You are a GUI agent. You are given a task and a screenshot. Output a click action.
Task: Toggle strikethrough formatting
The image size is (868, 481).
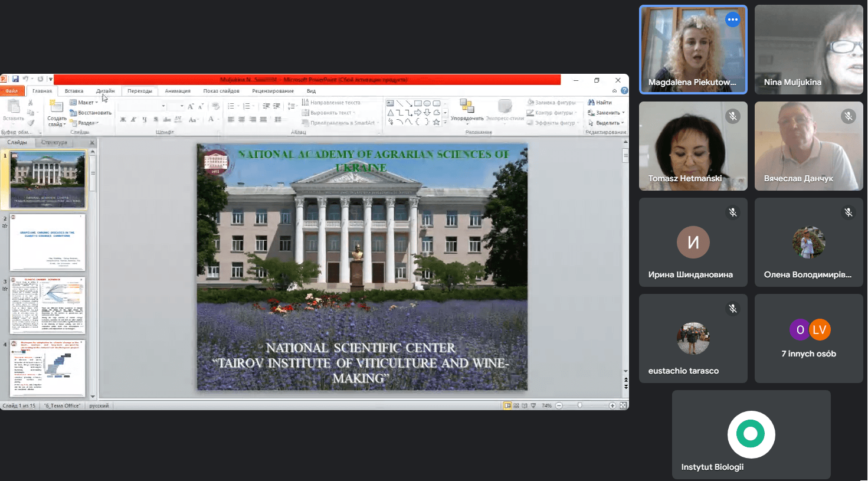click(x=166, y=119)
